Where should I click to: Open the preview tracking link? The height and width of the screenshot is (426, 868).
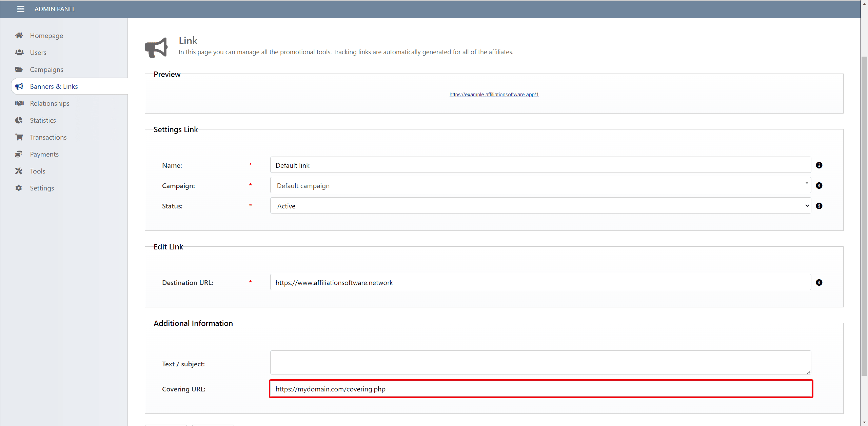[494, 95]
